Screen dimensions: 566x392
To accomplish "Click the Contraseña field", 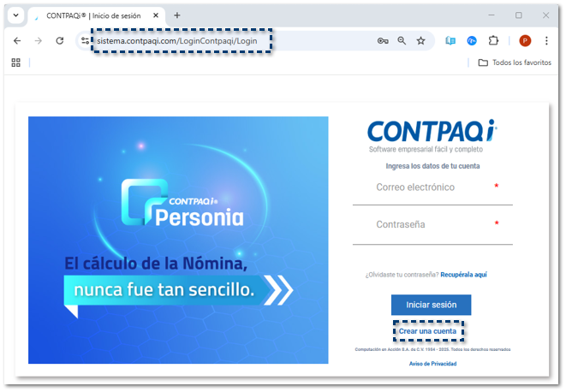I will click(x=432, y=225).
